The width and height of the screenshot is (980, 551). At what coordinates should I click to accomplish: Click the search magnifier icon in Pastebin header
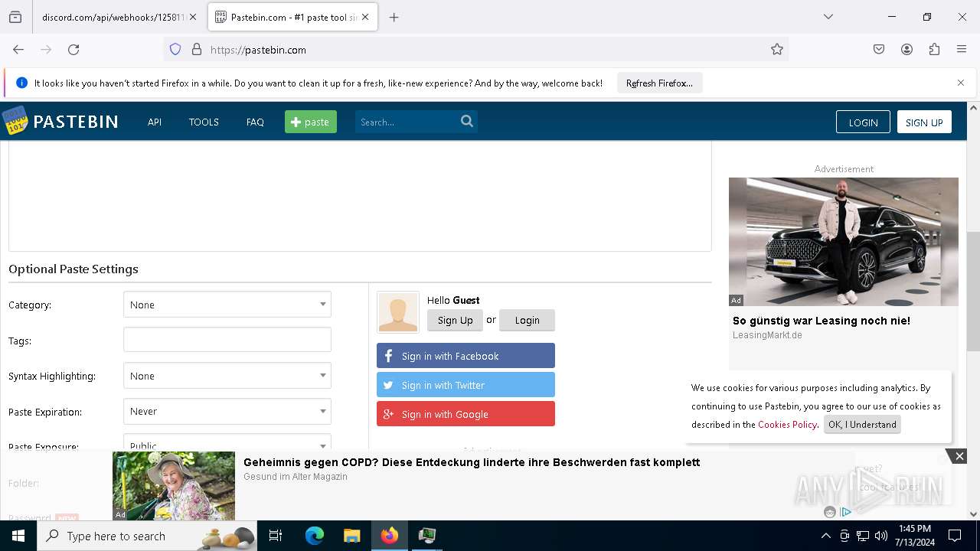(467, 121)
